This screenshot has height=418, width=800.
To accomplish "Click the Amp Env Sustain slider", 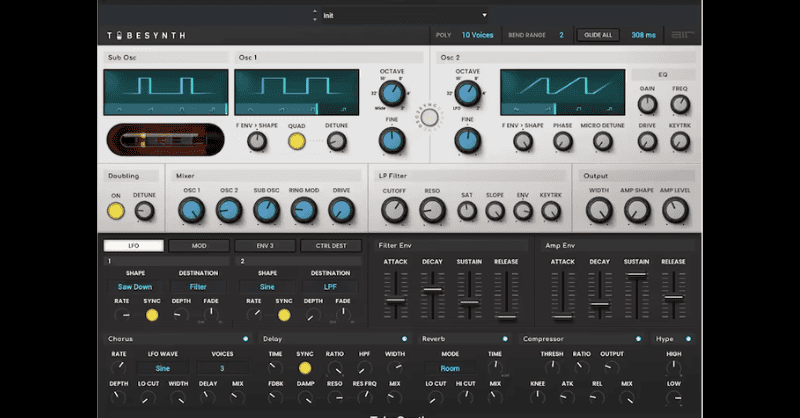I will click(636, 295).
